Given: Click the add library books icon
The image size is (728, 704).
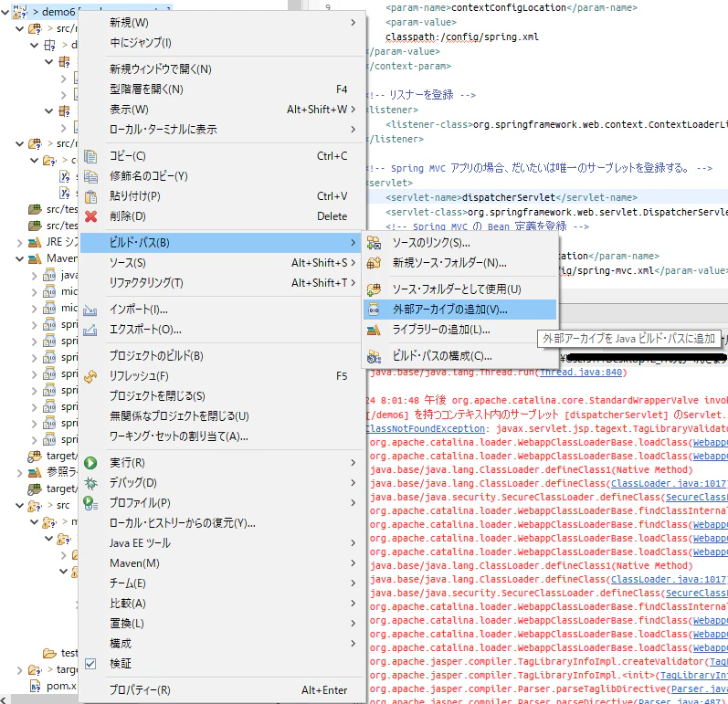Looking at the screenshot, I should (x=374, y=330).
